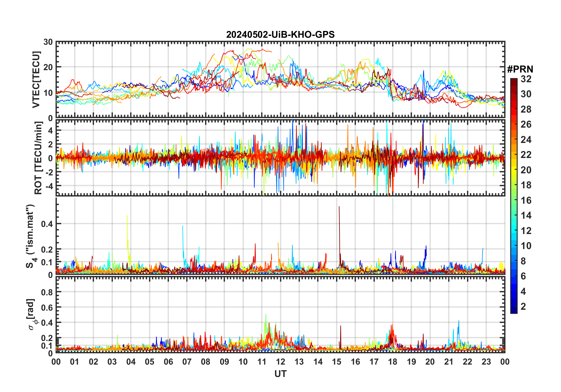The height and width of the screenshot is (392, 561).
Task: Click colorbar tick label 8
Action: [x=523, y=261]
